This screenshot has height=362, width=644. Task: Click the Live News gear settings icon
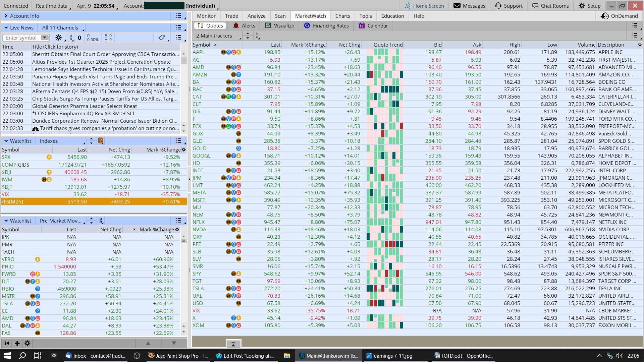(58, 38)
